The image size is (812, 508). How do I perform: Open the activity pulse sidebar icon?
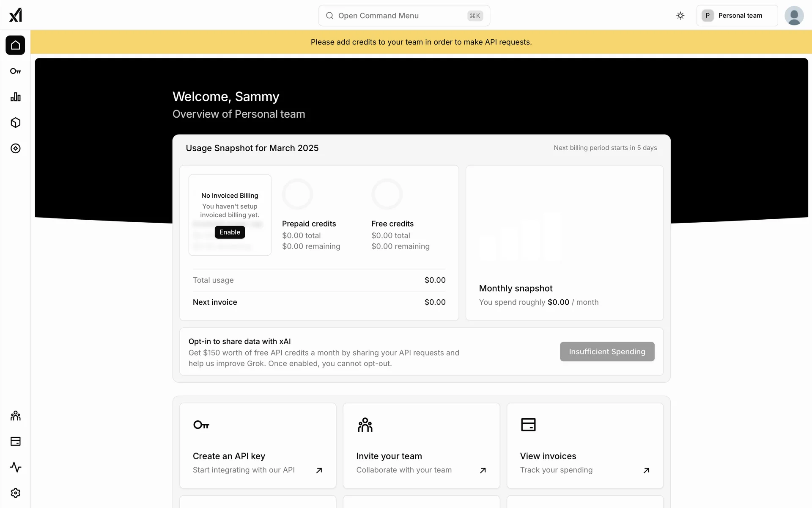pyautogui.click(x=15, y=467)
